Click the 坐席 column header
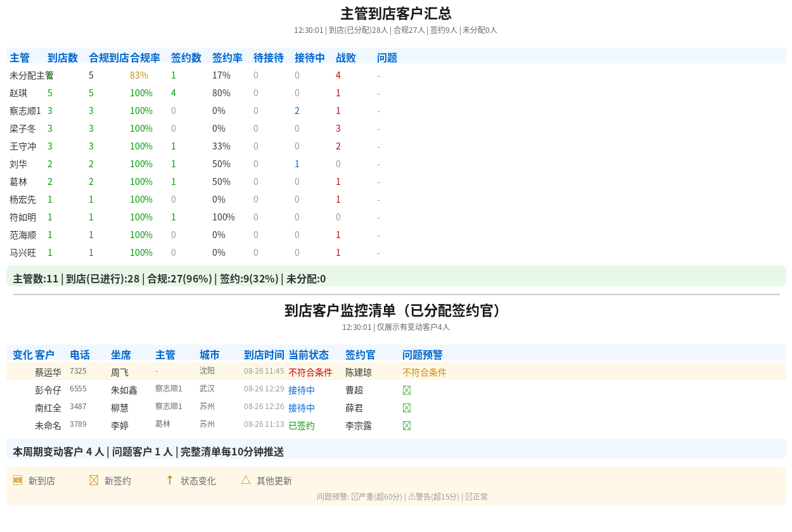This screenshot has height=532, width=792. 121,355
